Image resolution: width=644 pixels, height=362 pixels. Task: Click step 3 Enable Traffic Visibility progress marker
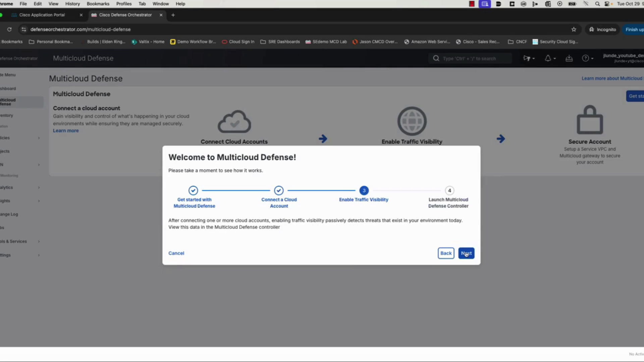(x=364, y=190)
